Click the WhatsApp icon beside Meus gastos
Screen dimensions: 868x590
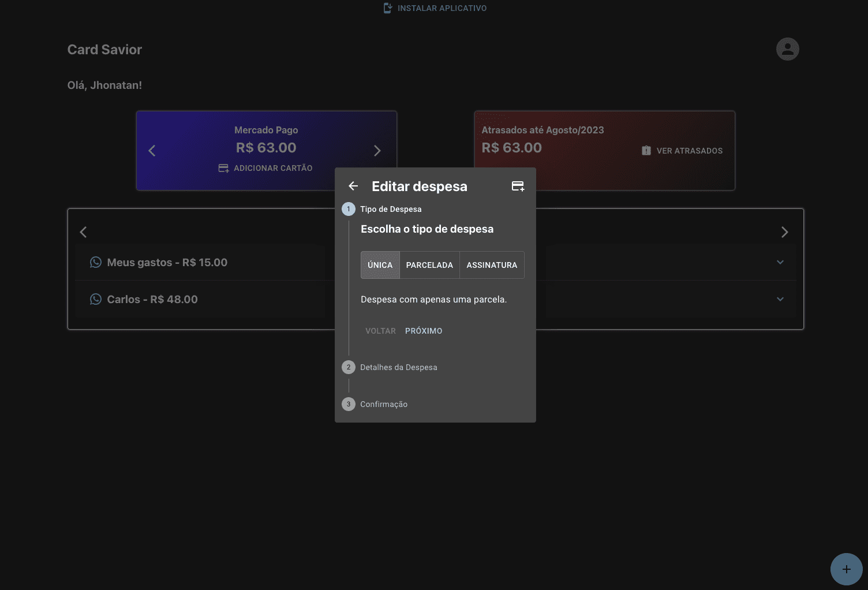point(96,263)
